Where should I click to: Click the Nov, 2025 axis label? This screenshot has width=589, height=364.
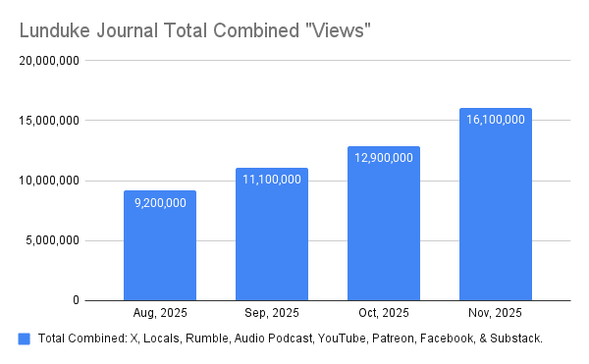[495, 313]
